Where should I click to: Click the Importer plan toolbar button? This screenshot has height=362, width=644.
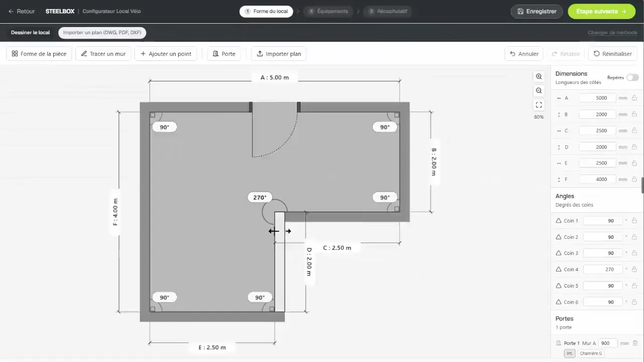coord(279,54)
